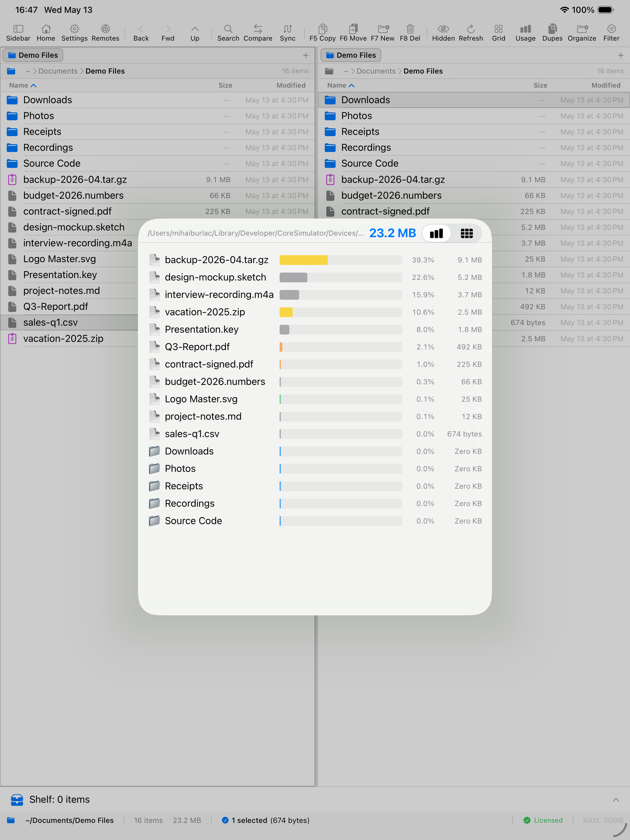Sort left pane by Name column

23,85
